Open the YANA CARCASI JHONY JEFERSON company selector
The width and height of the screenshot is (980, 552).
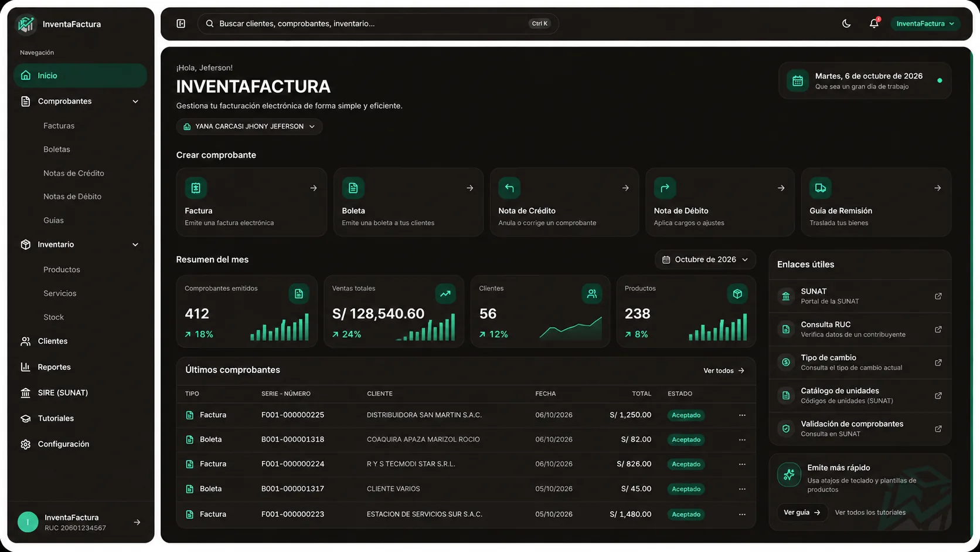tap(249, 127)
